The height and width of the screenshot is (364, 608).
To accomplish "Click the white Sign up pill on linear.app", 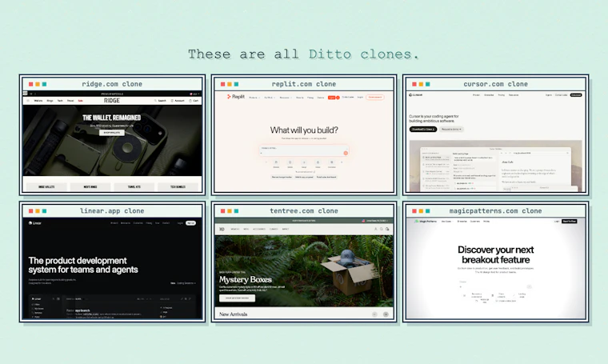I will point(190,223).
